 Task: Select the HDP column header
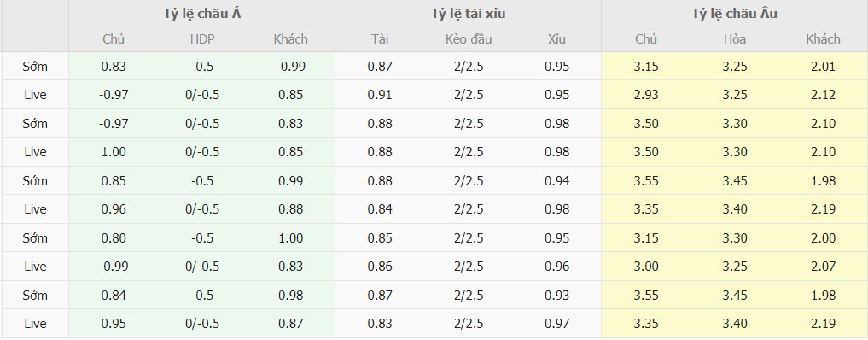202,39
